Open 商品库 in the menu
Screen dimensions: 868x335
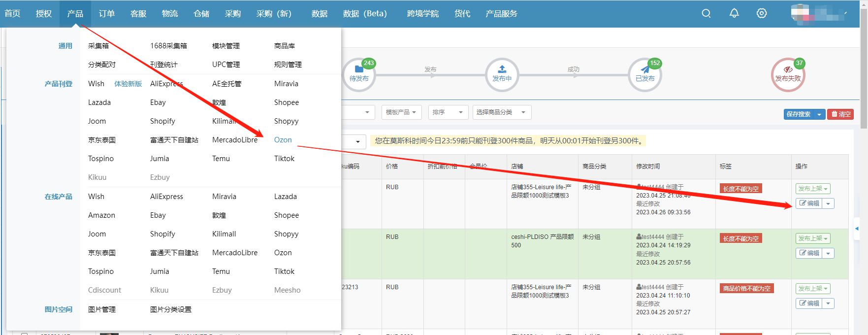point(285,46)
